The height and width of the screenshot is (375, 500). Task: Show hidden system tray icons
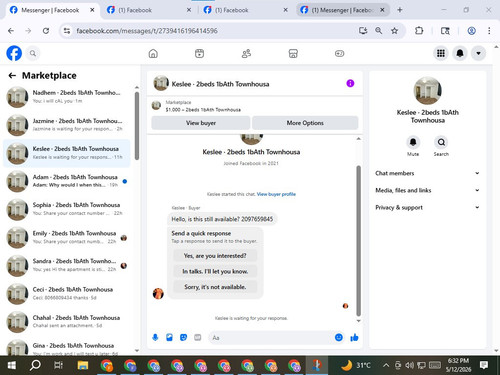click(x=386, y=365)
